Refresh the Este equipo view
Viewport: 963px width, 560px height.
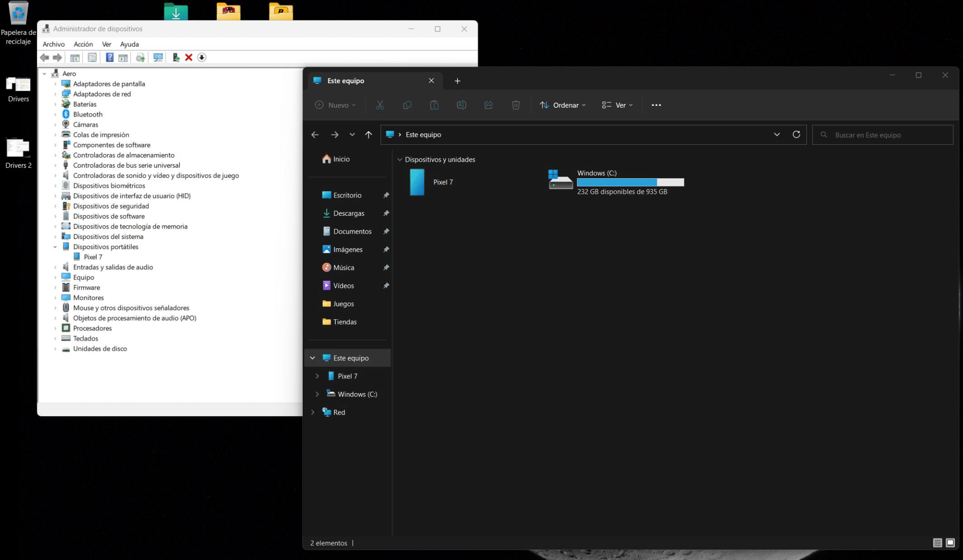pos(796,134)
